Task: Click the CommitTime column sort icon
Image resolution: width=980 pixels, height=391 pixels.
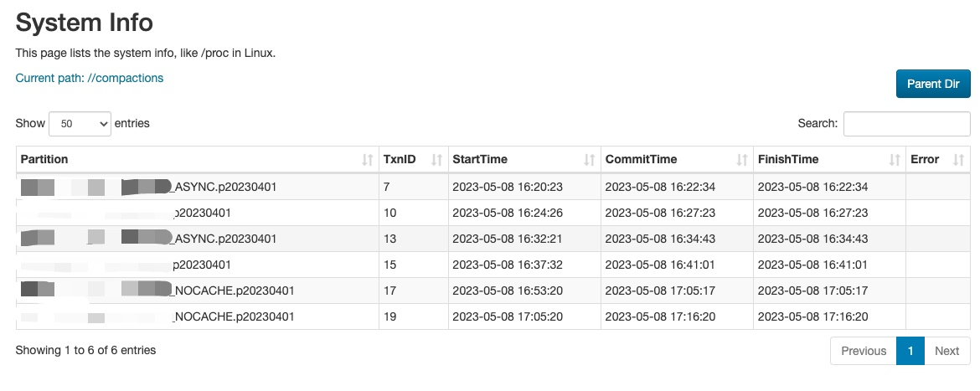Action: click(742, 159)
